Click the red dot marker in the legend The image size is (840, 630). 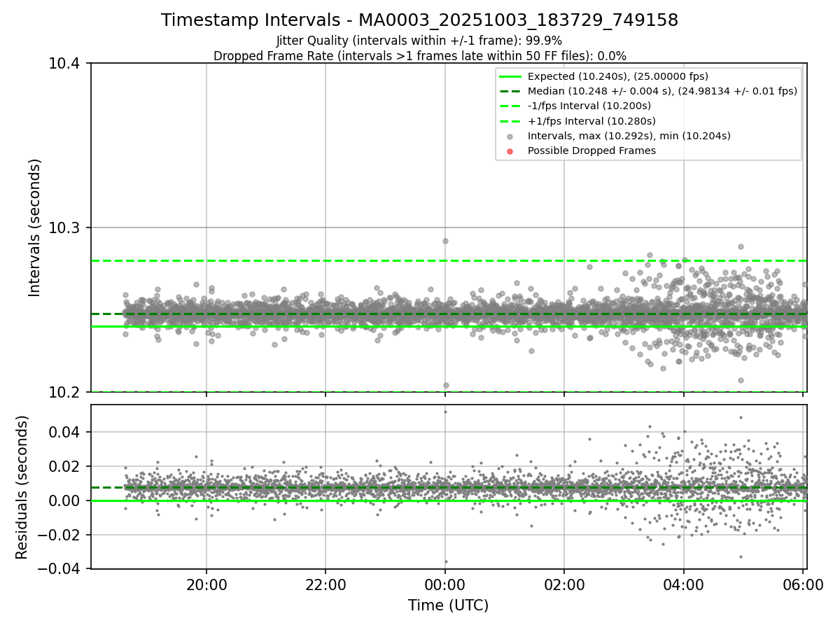[x=510, y=151]
